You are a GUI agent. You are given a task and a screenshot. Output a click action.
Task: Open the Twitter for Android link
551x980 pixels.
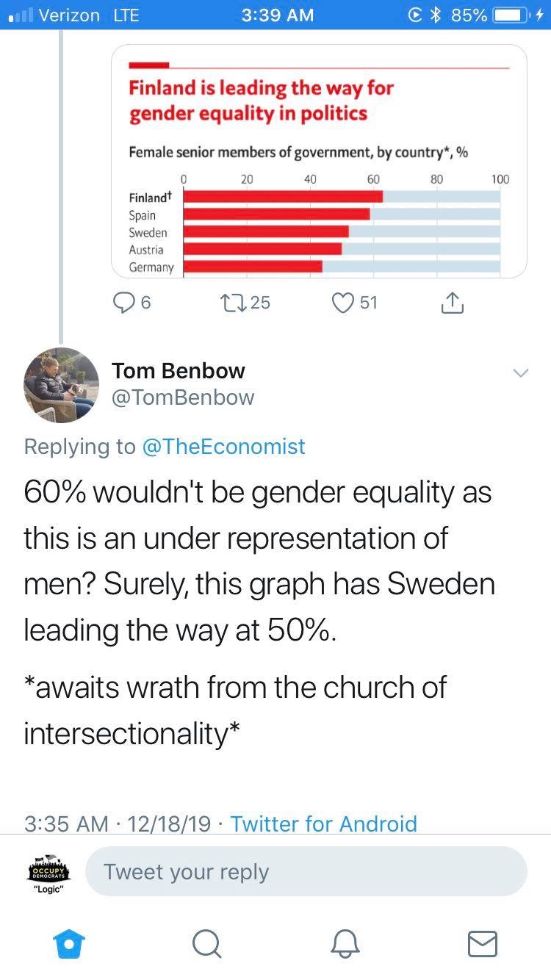coord(323,824)
